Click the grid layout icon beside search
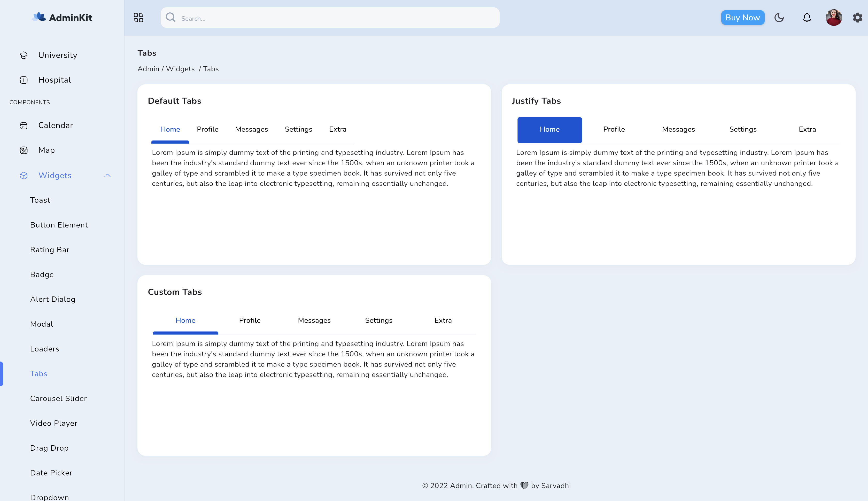 pos(138,18)
